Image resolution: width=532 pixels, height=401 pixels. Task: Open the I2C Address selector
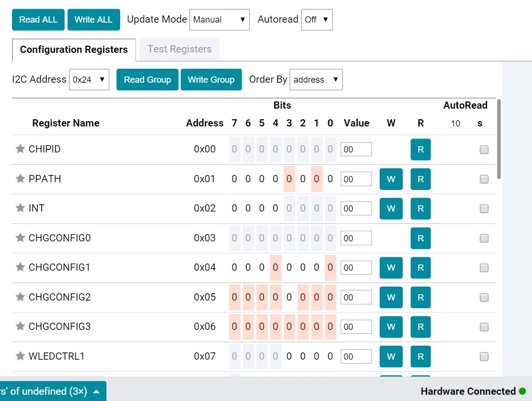pos(89,80)
